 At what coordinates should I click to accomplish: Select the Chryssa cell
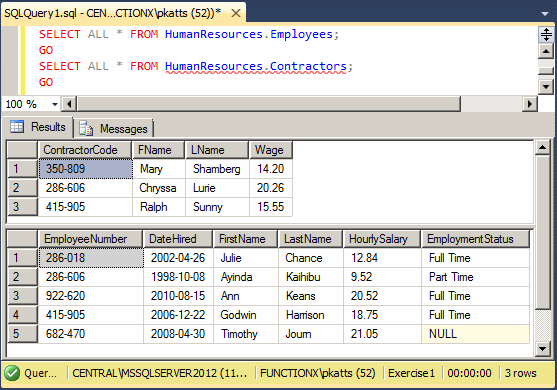click(x=159, y=188)
